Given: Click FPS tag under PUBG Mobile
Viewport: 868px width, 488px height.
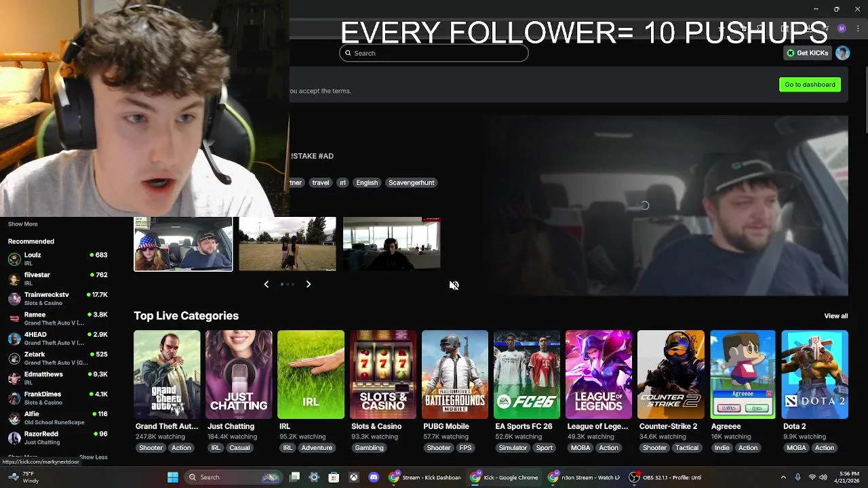Looking at the screenshot, I should coord(465,448).
